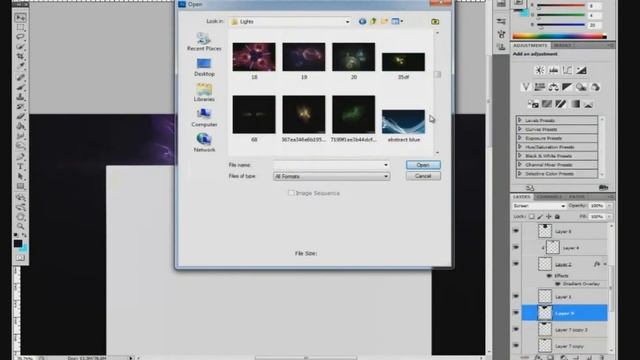
Task: Toggle lock transparent pixels
Action: 531,217
